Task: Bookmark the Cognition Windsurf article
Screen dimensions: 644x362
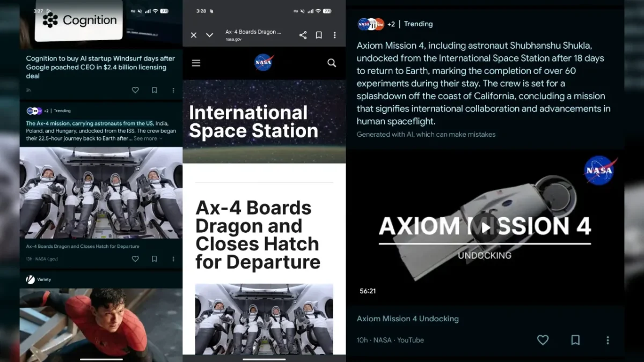Action: point(155,90)
